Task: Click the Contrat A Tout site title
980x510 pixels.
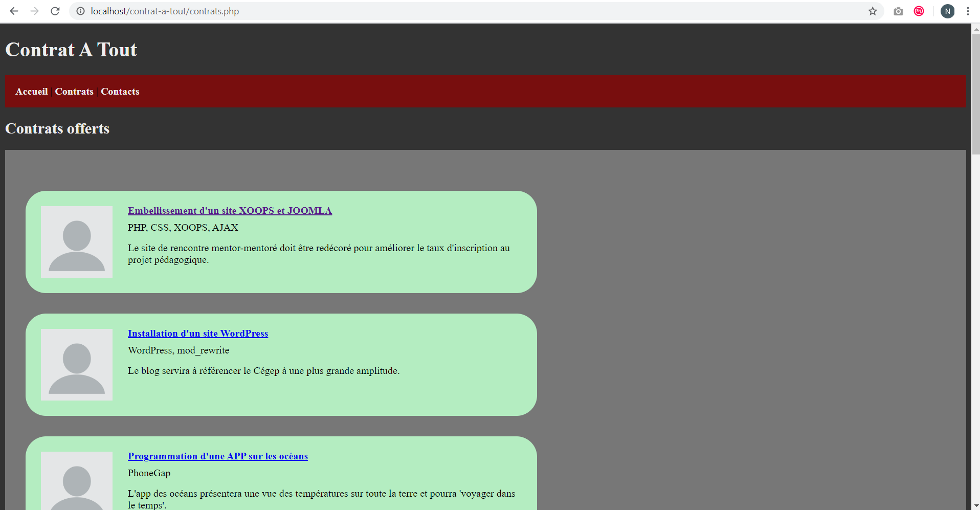Action: (71, 50)
